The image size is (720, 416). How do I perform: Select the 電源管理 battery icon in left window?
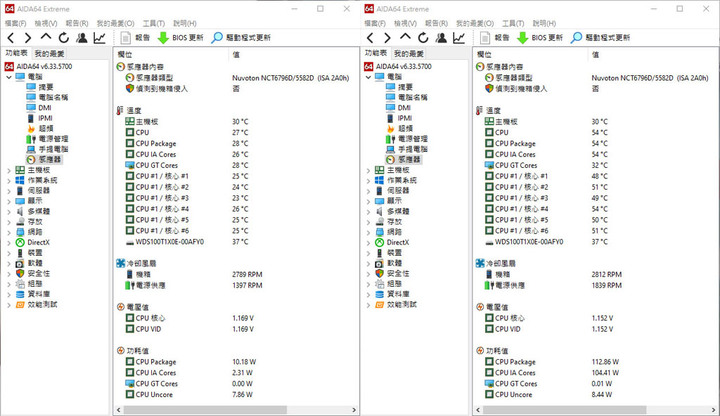point(31,139)
